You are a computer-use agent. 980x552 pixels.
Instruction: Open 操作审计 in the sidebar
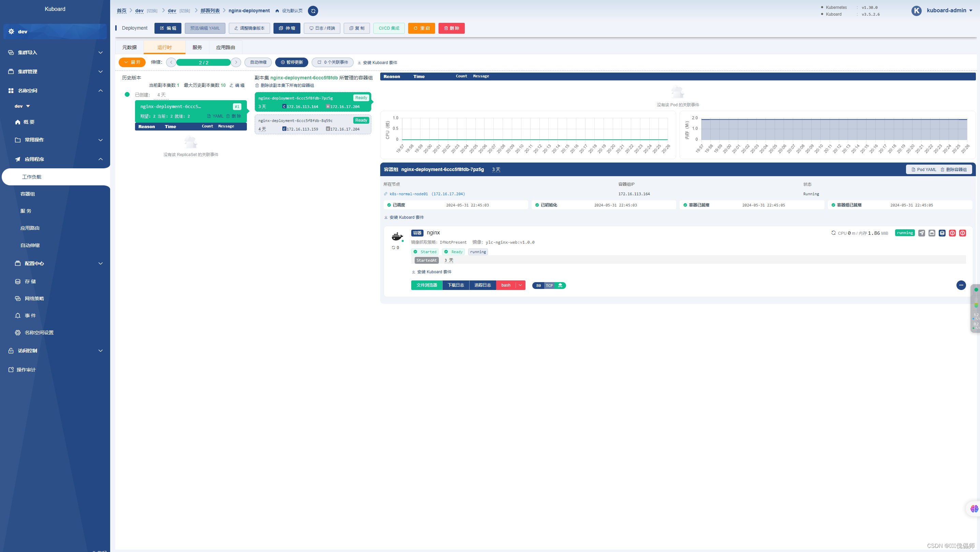pos(27,369)
